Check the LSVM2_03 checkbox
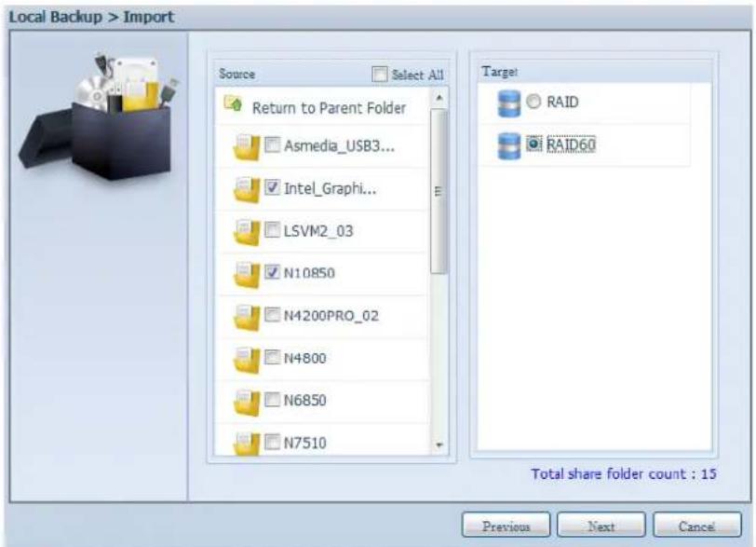This screenshot has height=547, width=756. coord(273,229)
